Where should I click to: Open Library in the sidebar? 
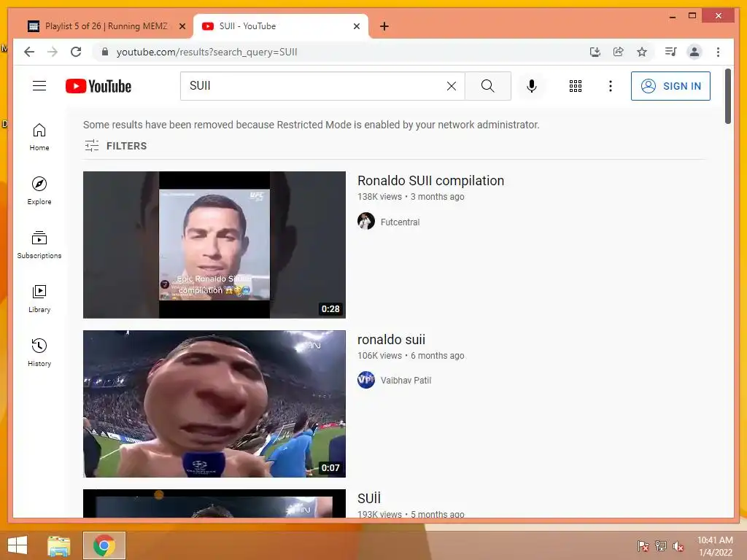point(39,298)
